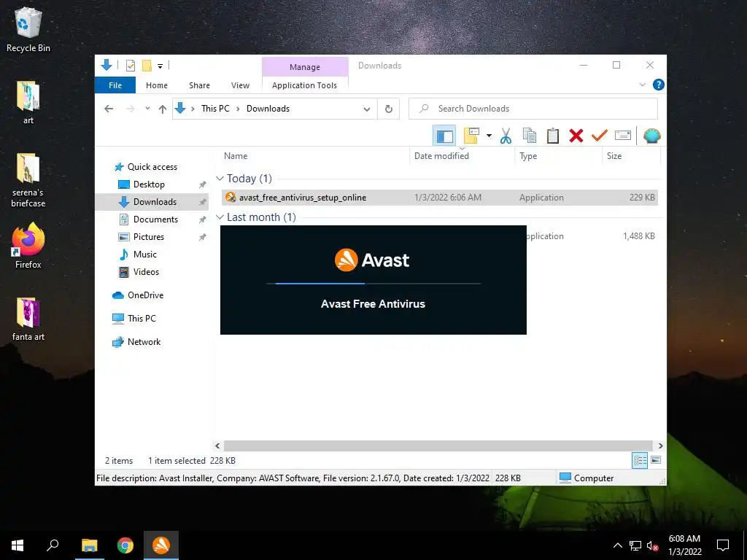Open Chrome from the taskbar

(x=125, y=545)
